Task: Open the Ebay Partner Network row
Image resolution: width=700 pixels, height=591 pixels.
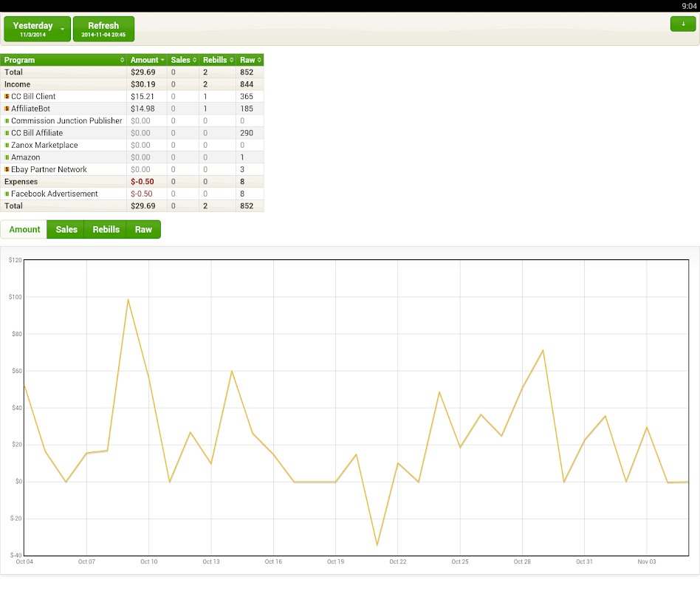Action: [x=49, y=170]
